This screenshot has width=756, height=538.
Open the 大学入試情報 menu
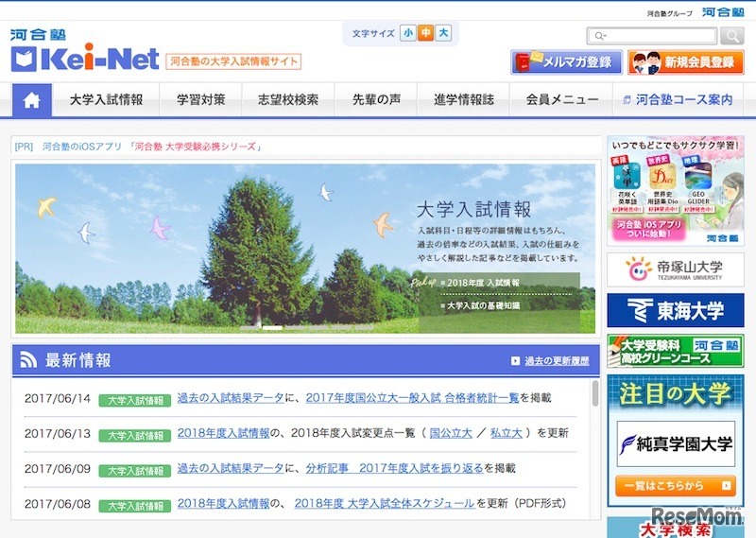coord(106,100)
